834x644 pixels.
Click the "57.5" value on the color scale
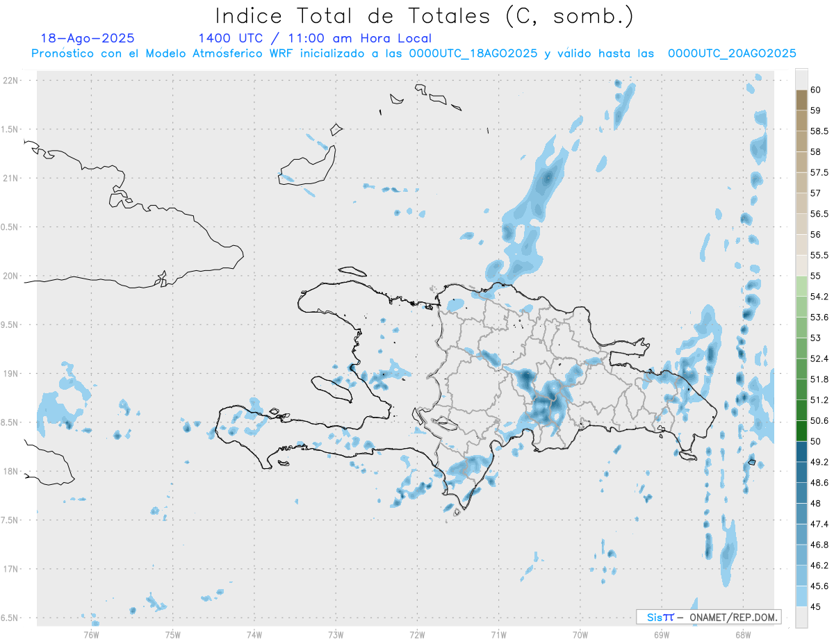[819, 172]
